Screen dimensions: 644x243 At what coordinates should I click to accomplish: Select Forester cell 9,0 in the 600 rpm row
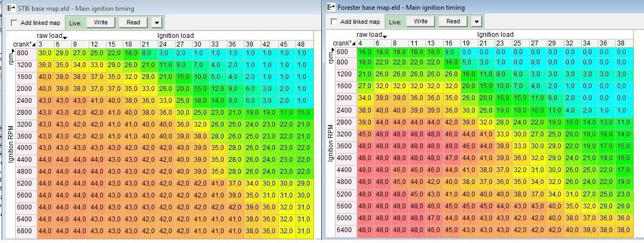451,51
